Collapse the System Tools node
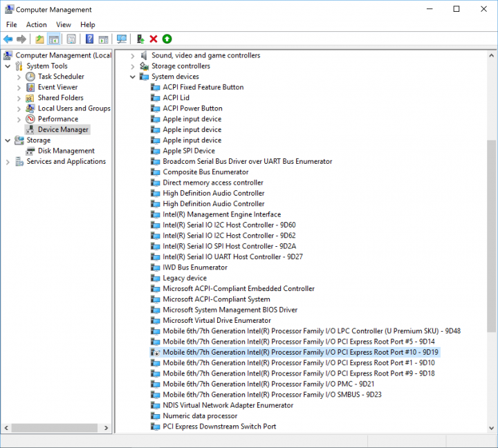 (8, 66)
